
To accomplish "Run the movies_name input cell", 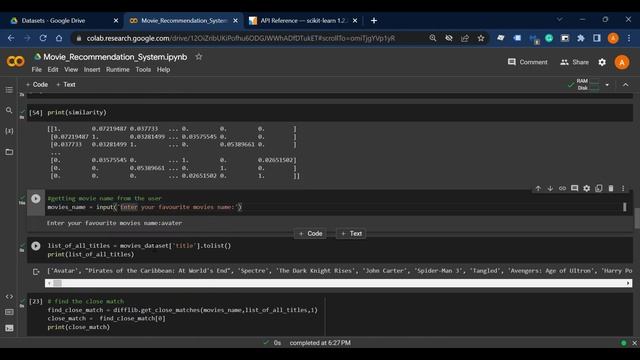I will pos(36,199).
